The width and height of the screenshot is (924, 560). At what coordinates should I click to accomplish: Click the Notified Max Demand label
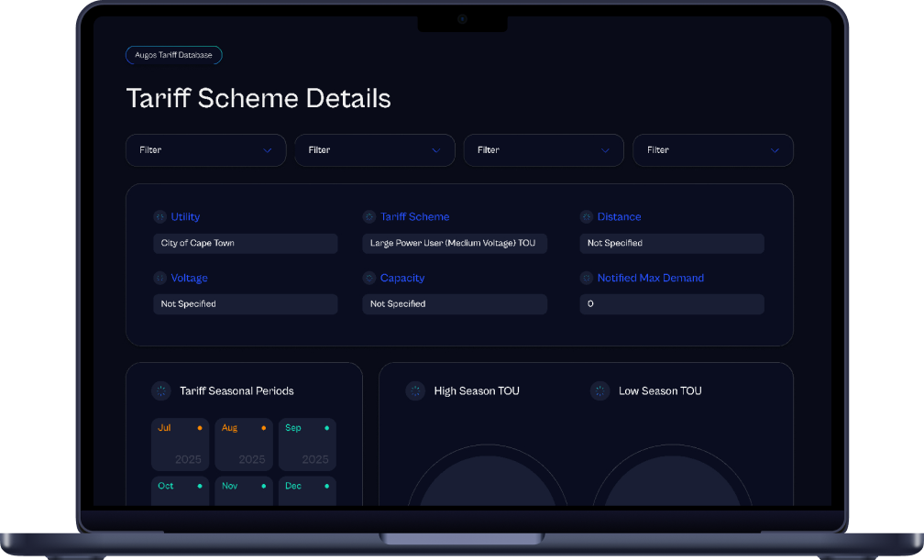(651, 278)
